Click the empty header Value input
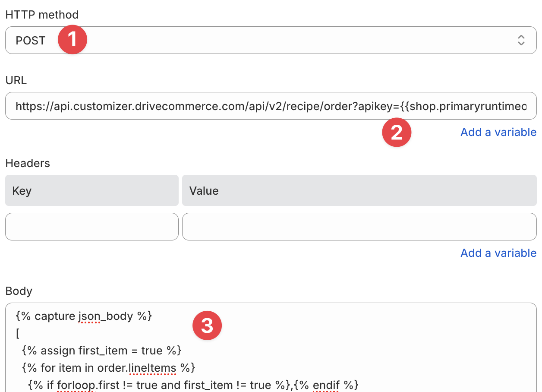This screenshot has width=542, height=392. [359, 227]
